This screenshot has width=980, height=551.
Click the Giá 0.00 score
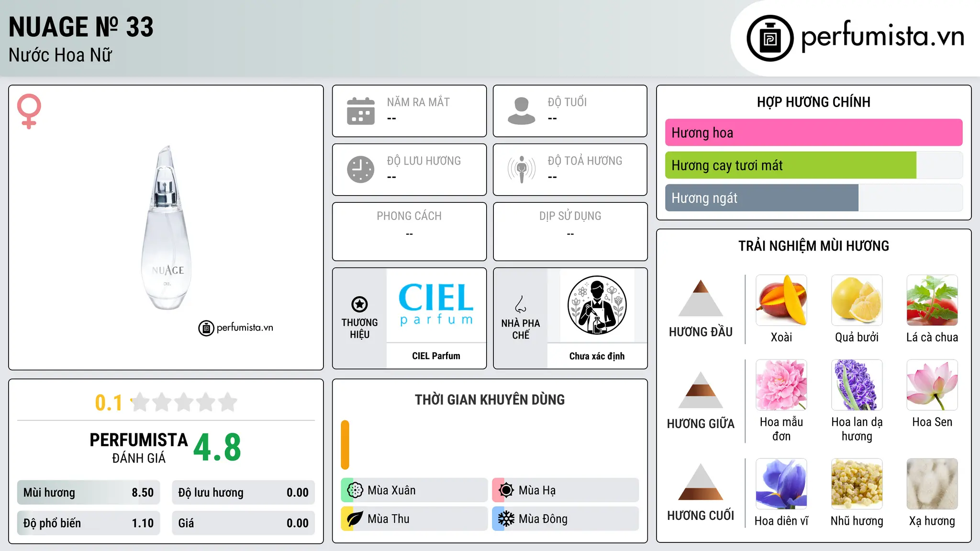pyautogui.click(x=243, y=523)
